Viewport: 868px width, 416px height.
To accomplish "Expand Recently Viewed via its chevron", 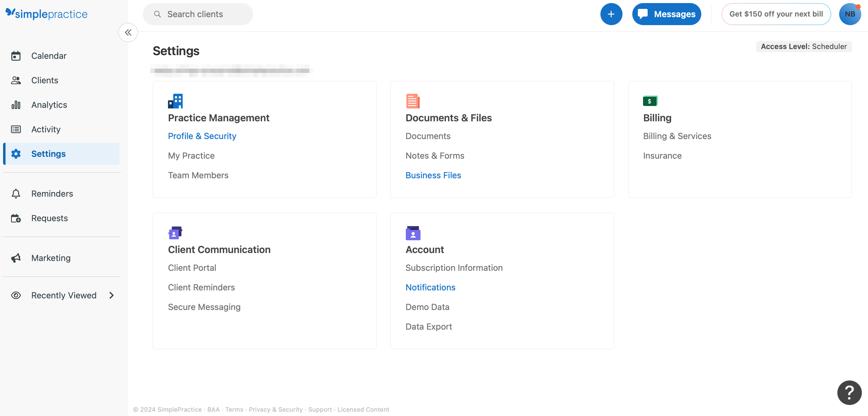I will (112, 295).
